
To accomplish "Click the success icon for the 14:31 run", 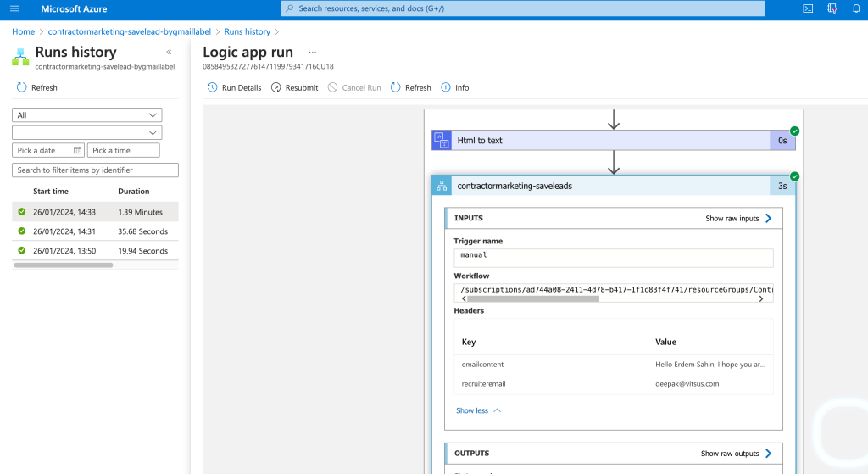I will 21,231.
